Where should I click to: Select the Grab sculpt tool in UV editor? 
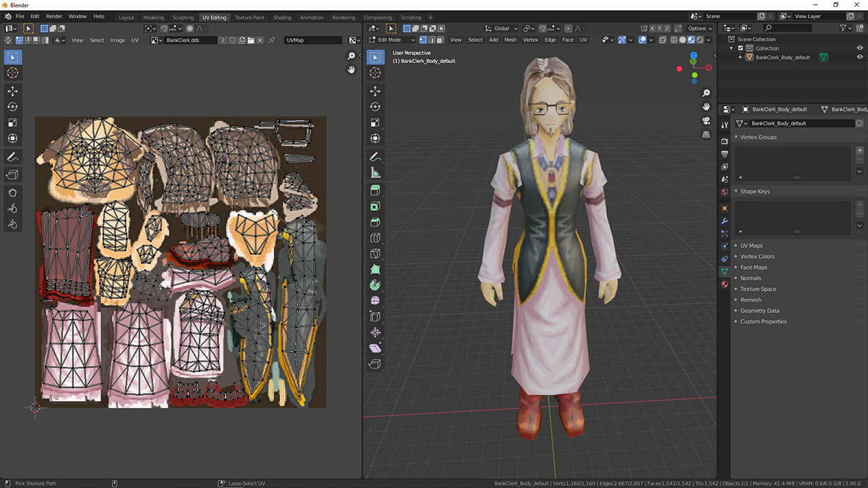coord(13,192)
